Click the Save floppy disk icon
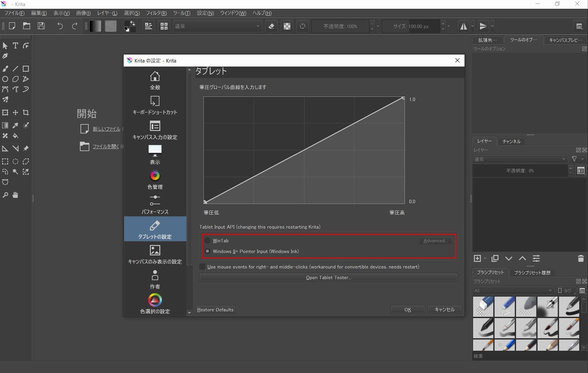The image size is (588, 373). pos(41,26)
